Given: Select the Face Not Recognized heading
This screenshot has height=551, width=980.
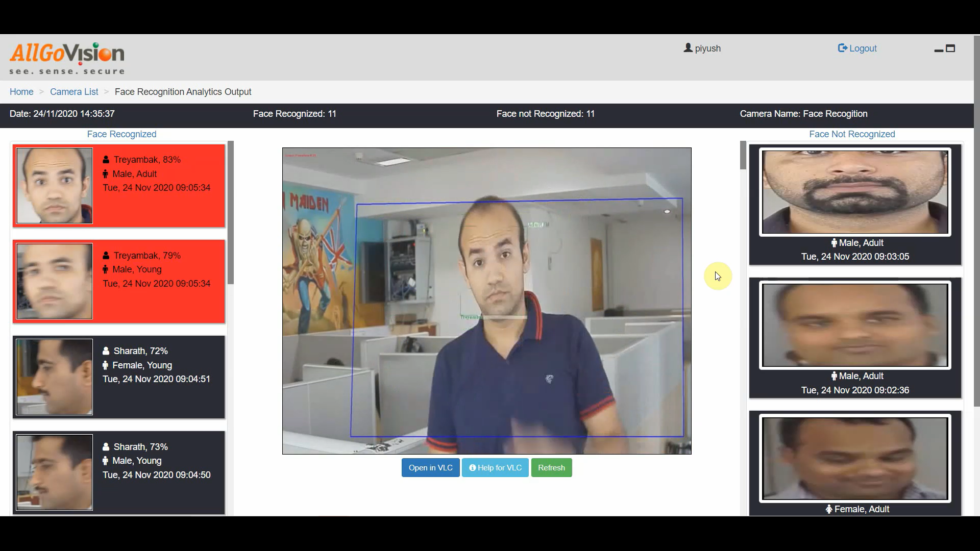Looking at the screenshot, I should 852,134.
